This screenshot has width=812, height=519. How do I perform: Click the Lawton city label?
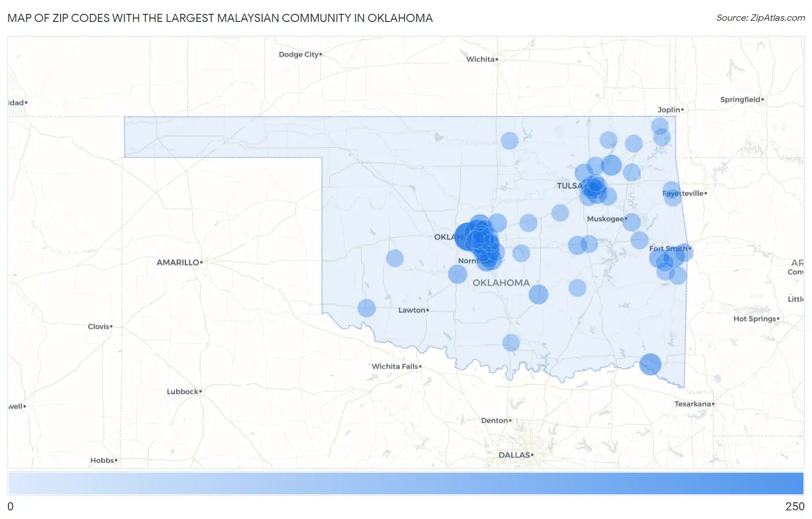pyautogui.click(x=412, y=310)
